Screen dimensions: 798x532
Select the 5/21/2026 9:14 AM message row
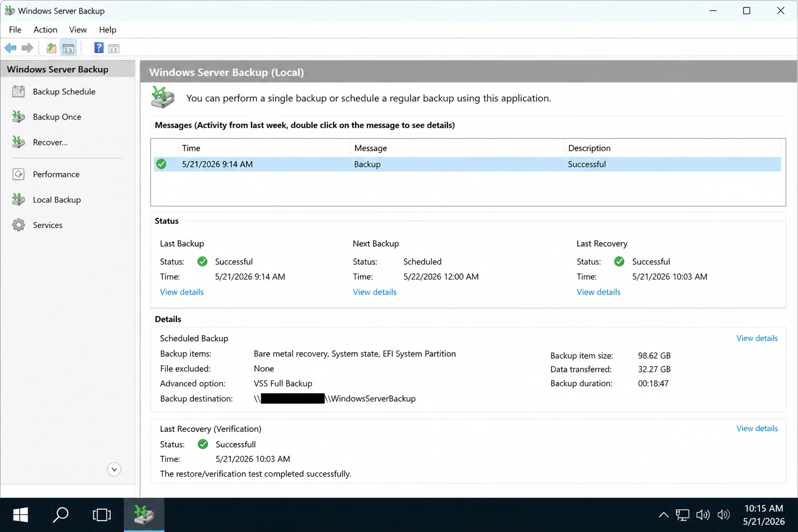tap(468, 164)
